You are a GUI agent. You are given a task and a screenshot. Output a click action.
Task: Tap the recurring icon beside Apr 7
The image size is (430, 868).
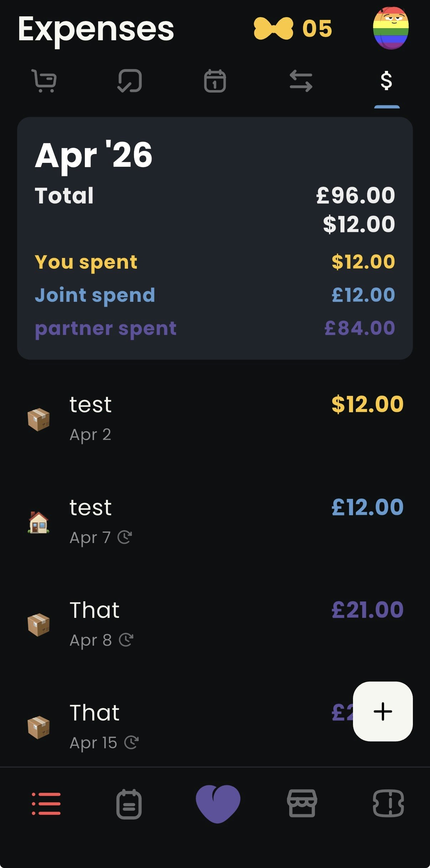click(125, 537)
